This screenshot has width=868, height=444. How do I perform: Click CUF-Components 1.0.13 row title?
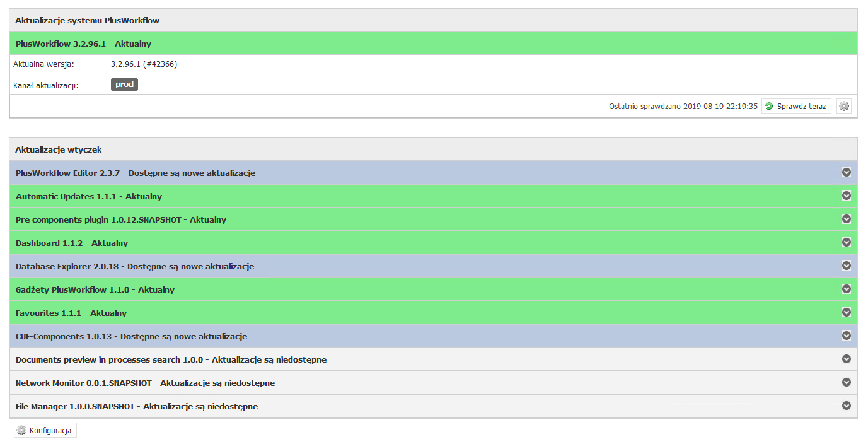[131, 336]
